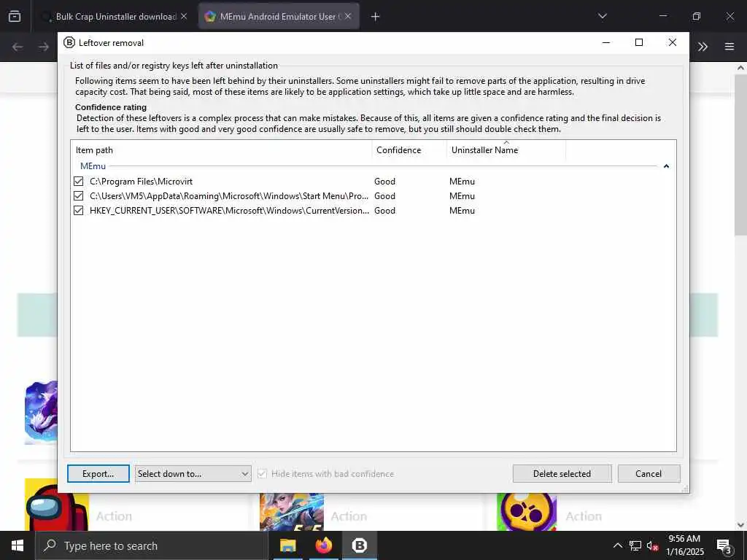This screenshot has height=560, width=747.
Task: Click the Among Us game thumbnail
Action: coord(57,505)
